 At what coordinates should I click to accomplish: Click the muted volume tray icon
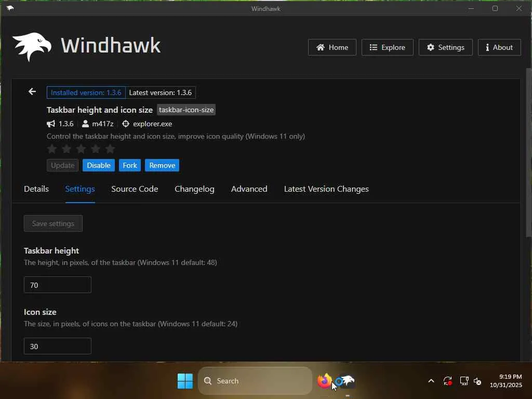tap(478, 381)
